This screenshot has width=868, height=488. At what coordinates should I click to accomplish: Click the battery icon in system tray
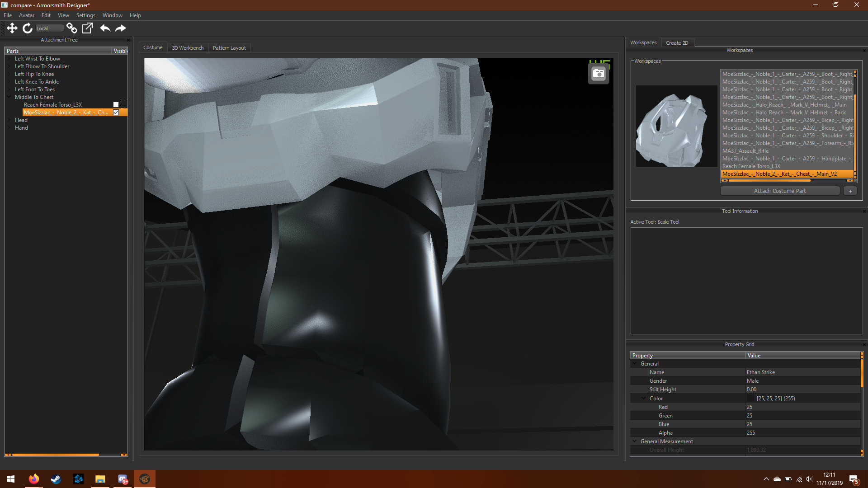788,479
